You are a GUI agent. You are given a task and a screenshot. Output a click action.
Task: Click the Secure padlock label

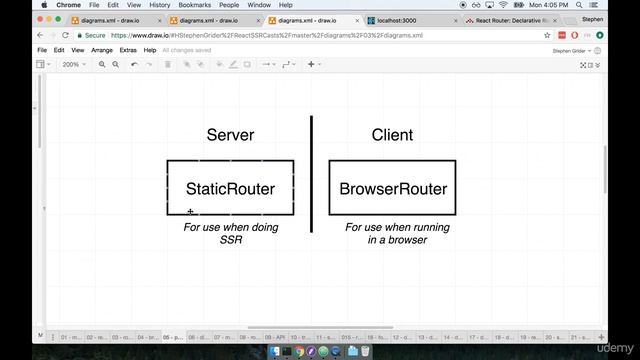pyautogui.click(x=91, y=36)
